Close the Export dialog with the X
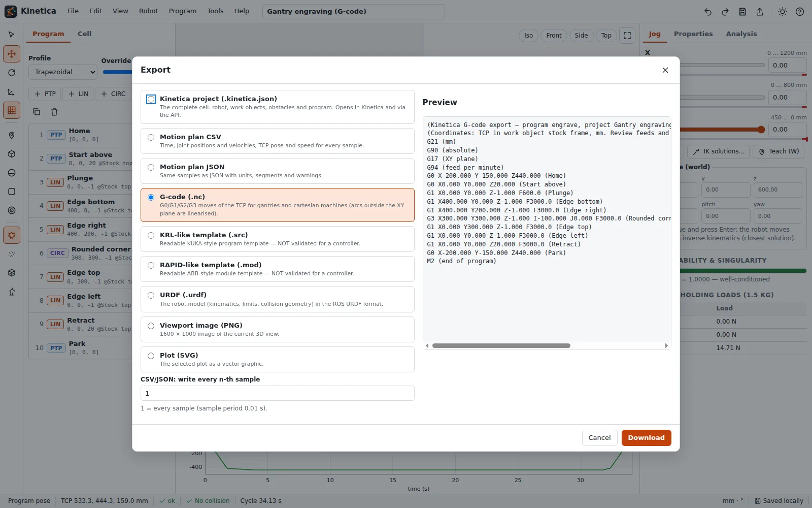 point(665,70)
